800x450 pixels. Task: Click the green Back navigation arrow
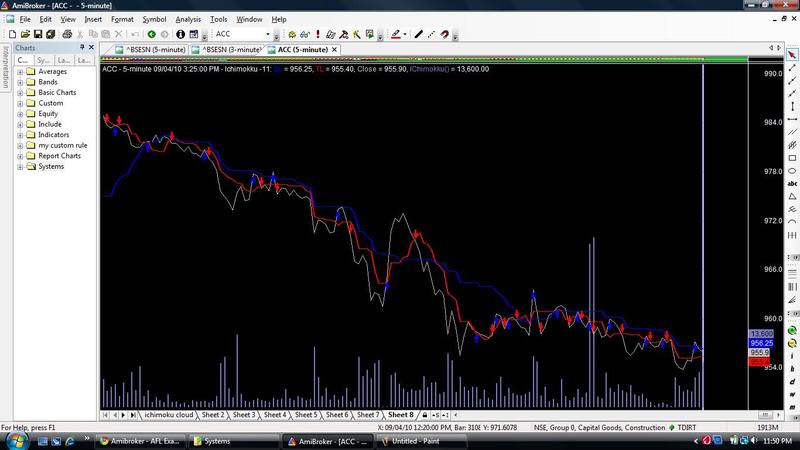(152, 34)
